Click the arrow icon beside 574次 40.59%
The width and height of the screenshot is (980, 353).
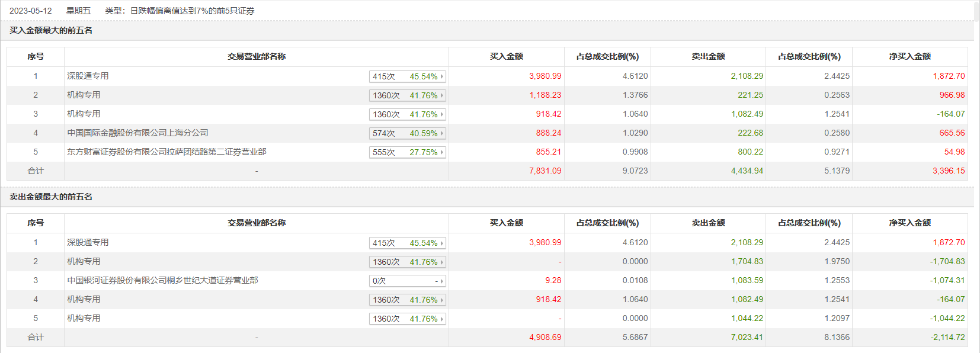pyautogui.click(x=442, y=133)
